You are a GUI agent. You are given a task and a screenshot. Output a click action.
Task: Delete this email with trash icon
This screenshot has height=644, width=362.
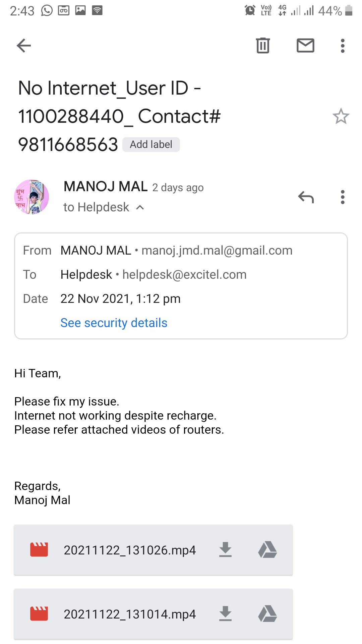pyautogui.click(x=263, y=46)
